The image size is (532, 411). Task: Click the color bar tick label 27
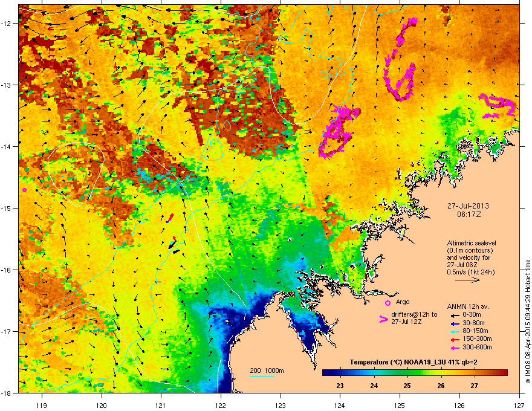(475, 386)
